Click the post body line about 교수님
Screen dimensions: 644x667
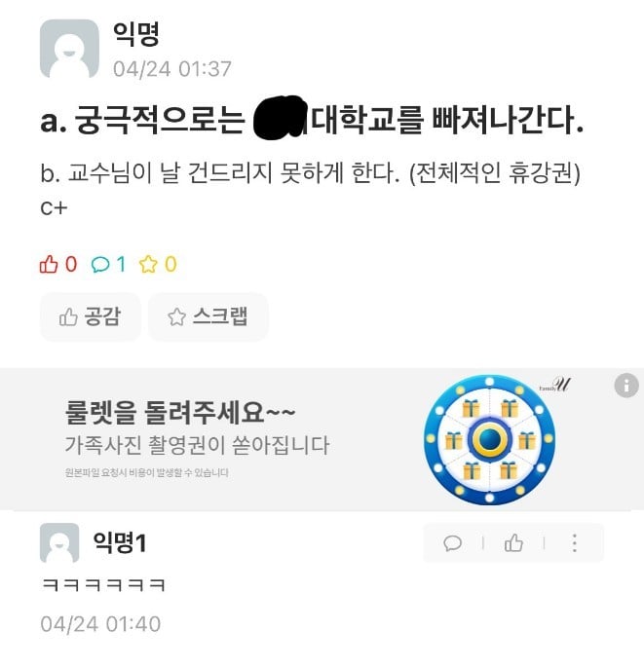[x=310, y=173]
